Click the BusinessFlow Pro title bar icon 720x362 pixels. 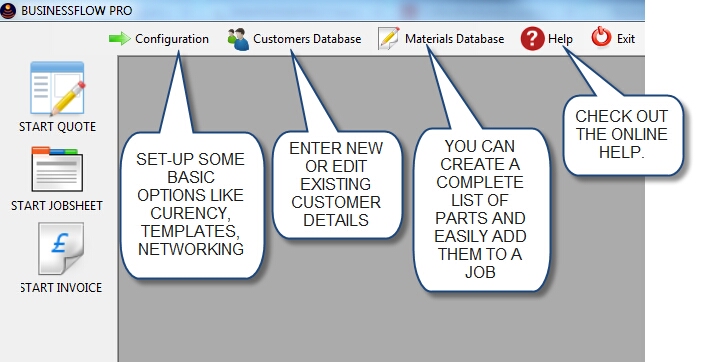point(8,10)
